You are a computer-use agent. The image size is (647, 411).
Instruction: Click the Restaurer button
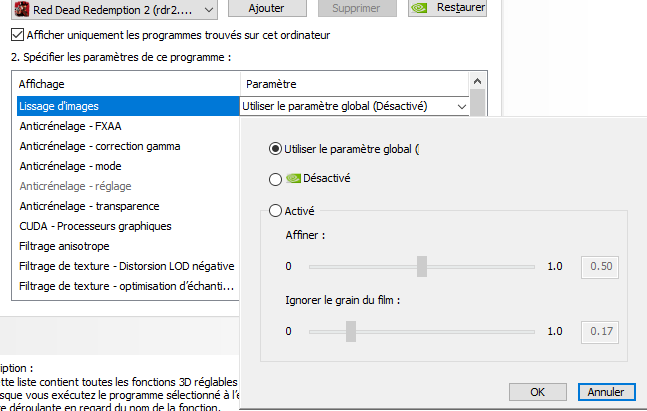point(447,8)
